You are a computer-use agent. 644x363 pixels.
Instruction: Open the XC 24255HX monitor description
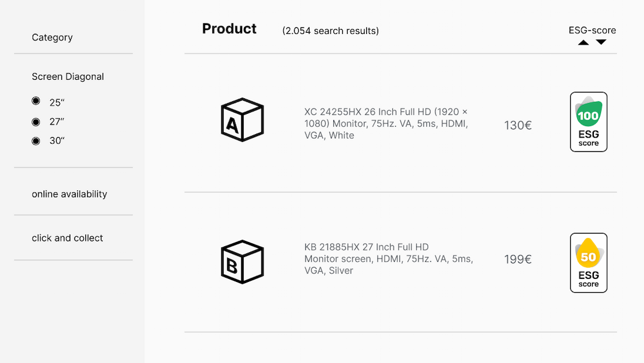(x=386, y=123)
